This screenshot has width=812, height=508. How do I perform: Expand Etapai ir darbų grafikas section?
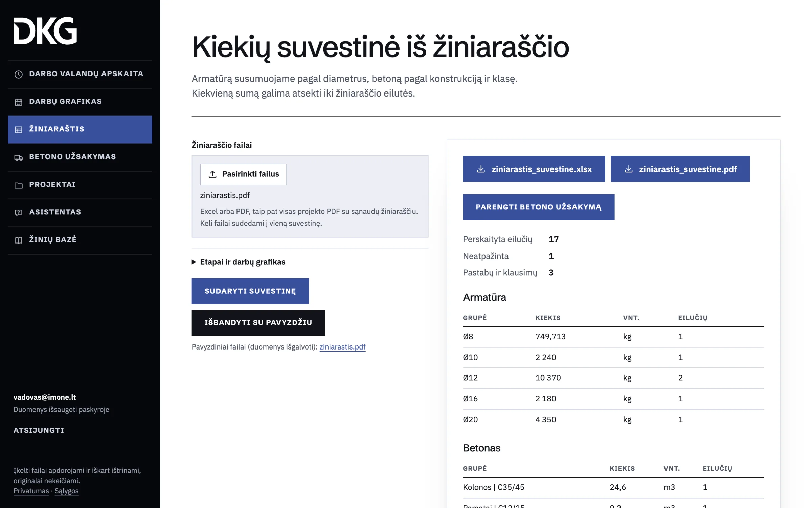pos(239,262)
